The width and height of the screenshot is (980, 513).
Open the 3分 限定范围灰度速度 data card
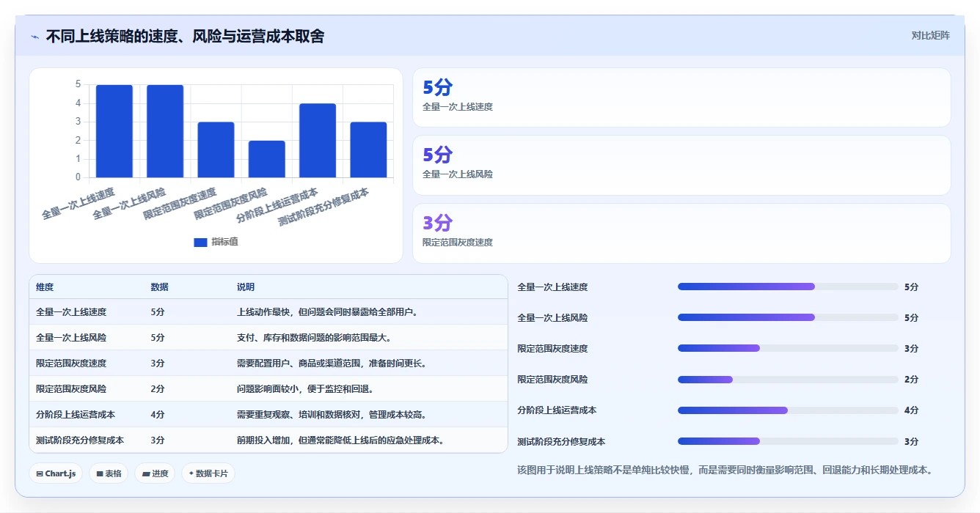click(x=681, y=233)
